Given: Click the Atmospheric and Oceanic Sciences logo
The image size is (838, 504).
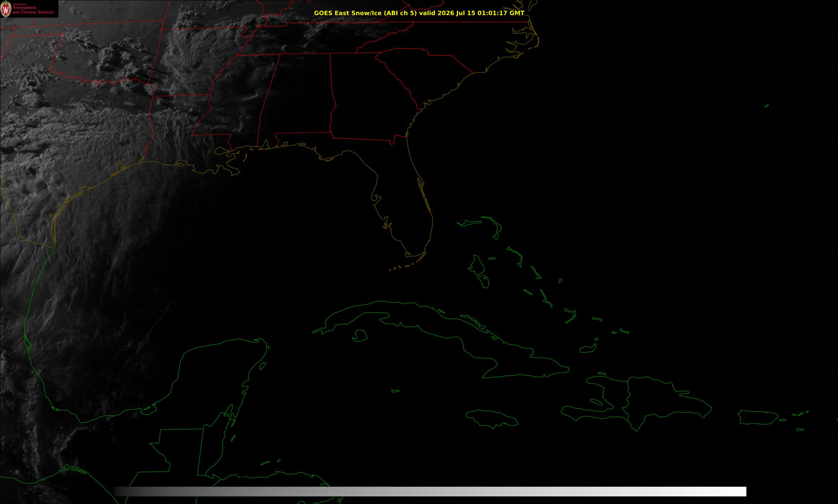Looking at the screenshot, I should (29, 9).
